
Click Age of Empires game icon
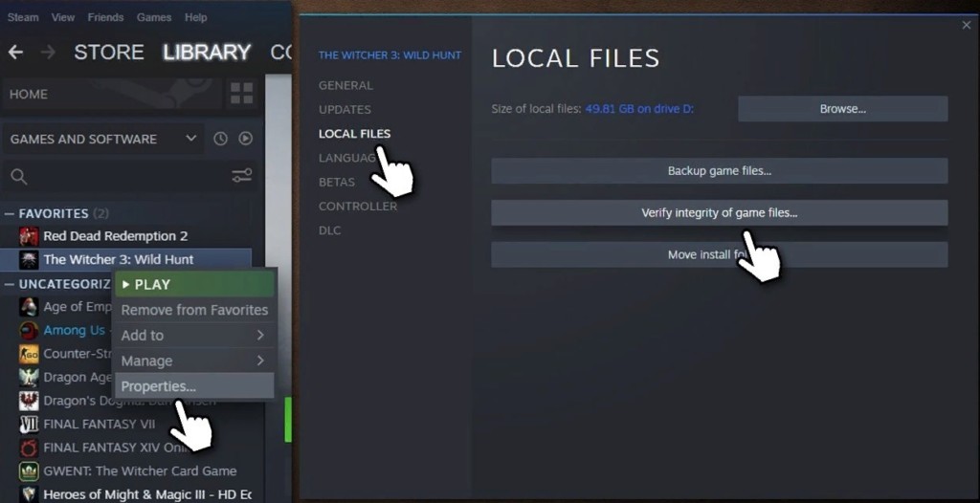click(x=29, y=307)
